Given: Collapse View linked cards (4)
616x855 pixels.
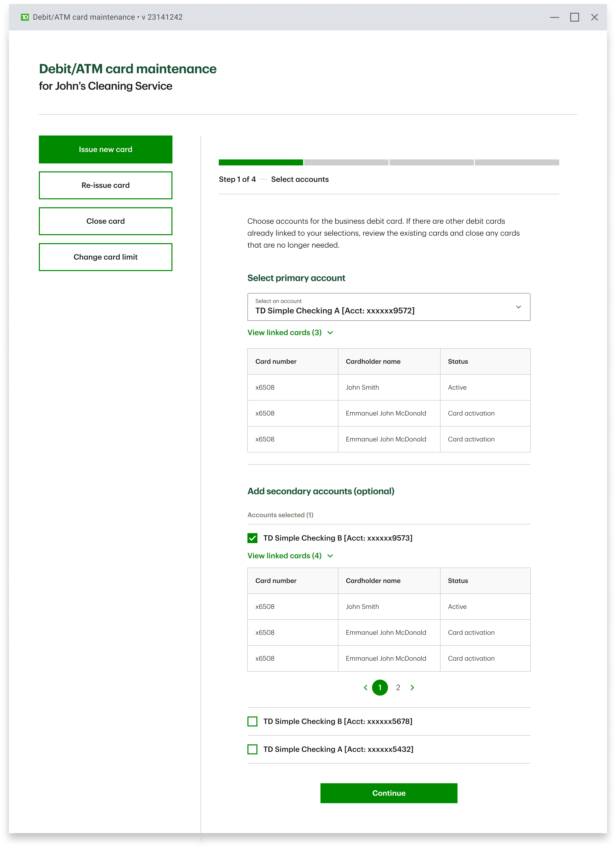Looking at the screenshot, I should coord(290,556).
